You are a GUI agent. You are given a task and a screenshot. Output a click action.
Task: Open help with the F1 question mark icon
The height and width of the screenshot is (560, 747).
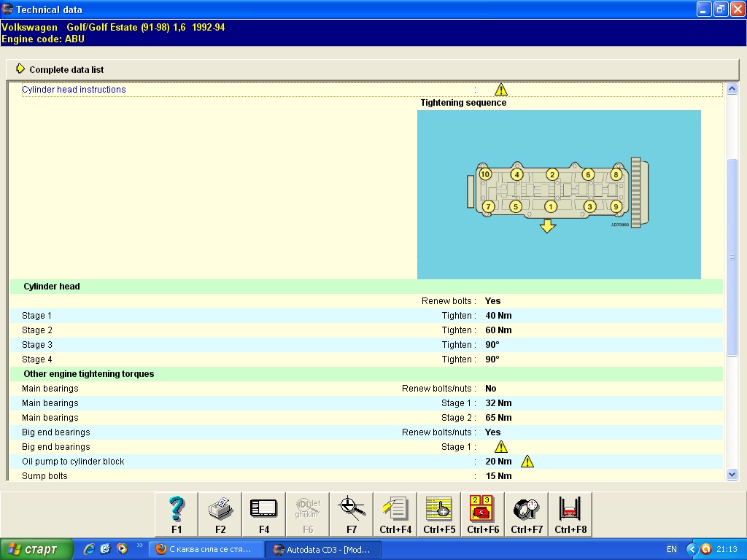point(177,514)
